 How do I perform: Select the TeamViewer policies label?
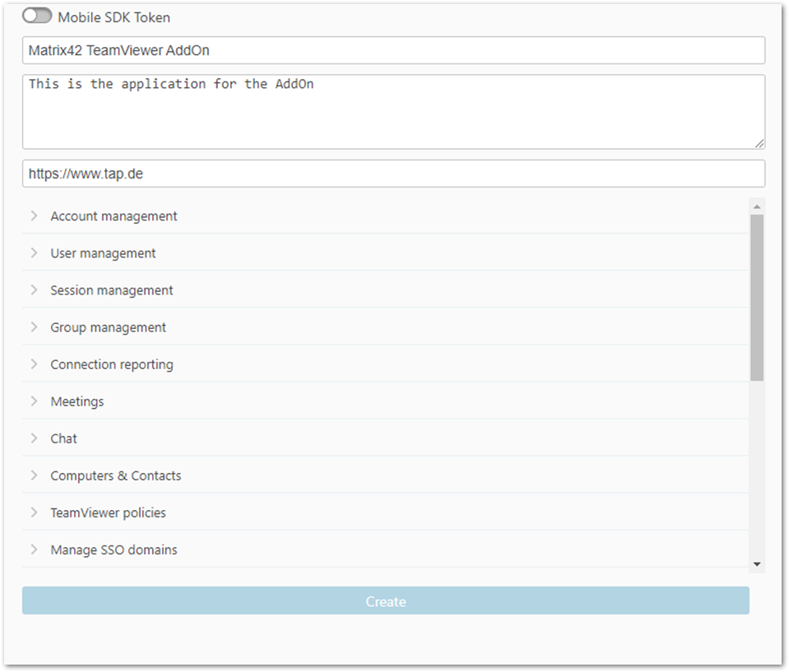pos(108,513)
